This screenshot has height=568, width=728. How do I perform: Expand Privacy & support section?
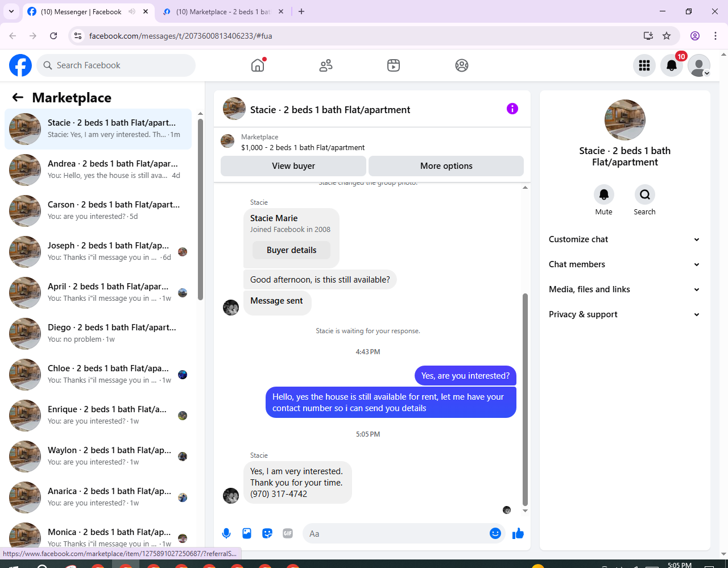pos(624,314)
